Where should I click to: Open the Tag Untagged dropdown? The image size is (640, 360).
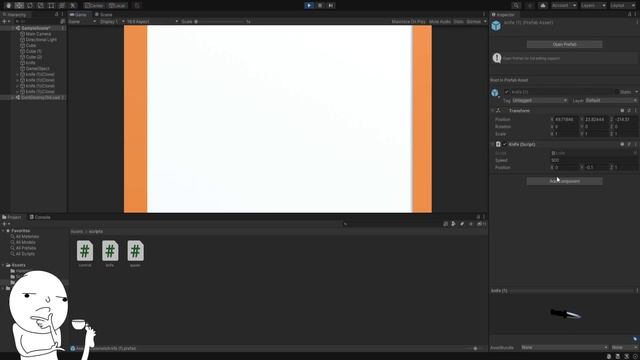coord(540,100)
